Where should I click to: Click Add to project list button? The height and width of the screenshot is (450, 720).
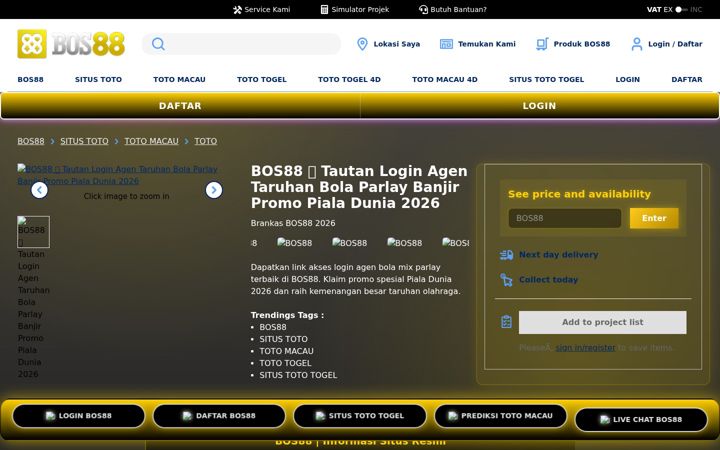click(602, 322)
